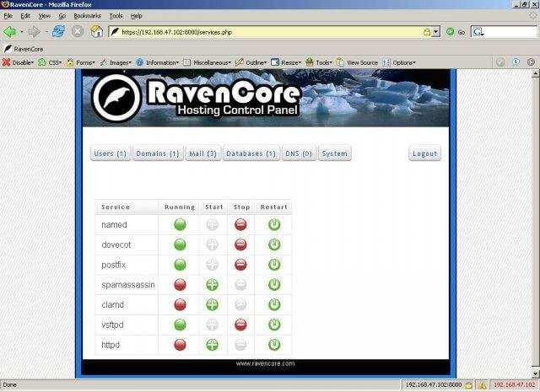This screenshot has height=392, width=540.
Task: Click the View Source toolbar item
Action: 357,62
